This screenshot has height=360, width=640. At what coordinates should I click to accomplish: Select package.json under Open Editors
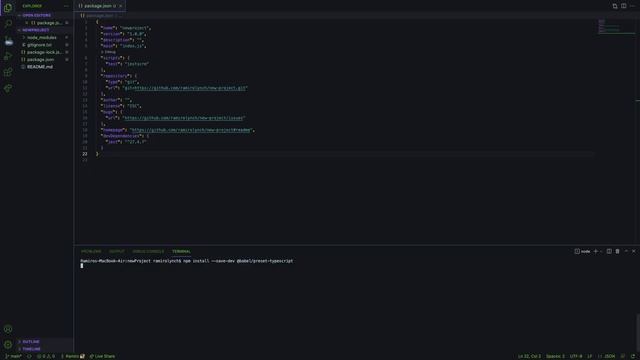tap(49, 23)
